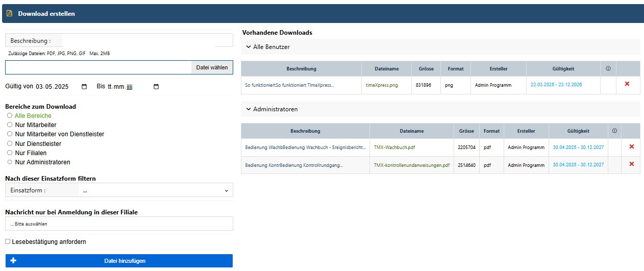
Task: Open TMX-kontrollenundanweisungen.pdf file link
Action: [x=412, y=165]
